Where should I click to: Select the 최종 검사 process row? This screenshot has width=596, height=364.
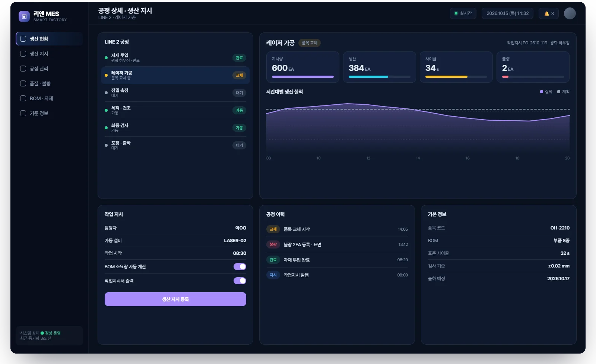175,128
